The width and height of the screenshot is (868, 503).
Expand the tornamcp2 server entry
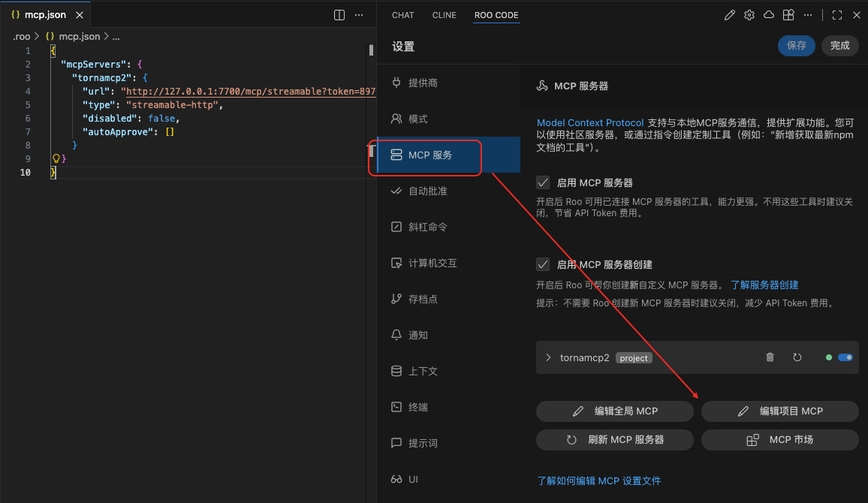(x=549, y=357)
